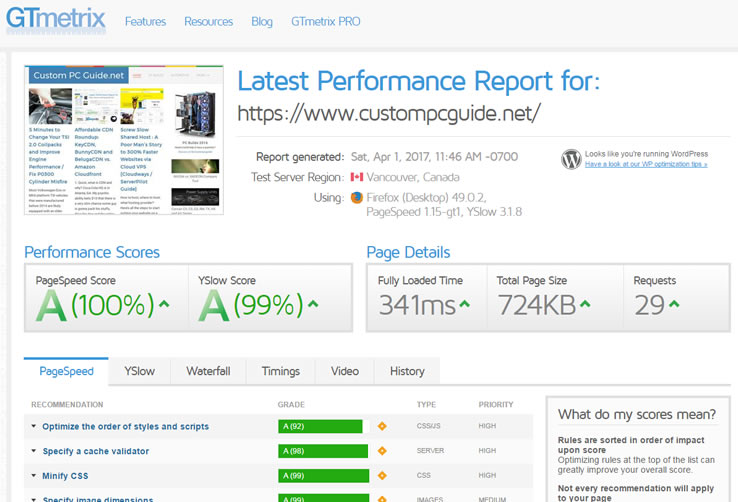Screen dimensions: 738x502
Task: Click the Minify CSS A (99) grade bar
Action: tap(323, 476)
